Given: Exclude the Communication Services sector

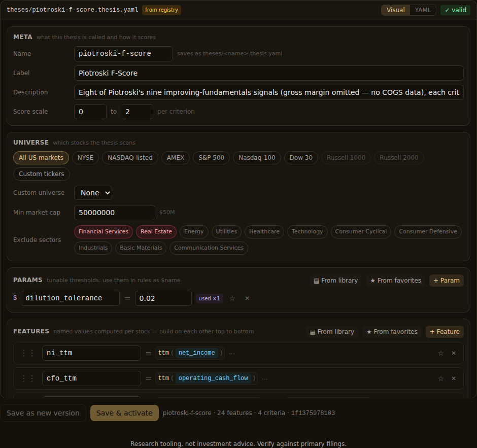Looking at the screenshot, I should tap(209, 248).
